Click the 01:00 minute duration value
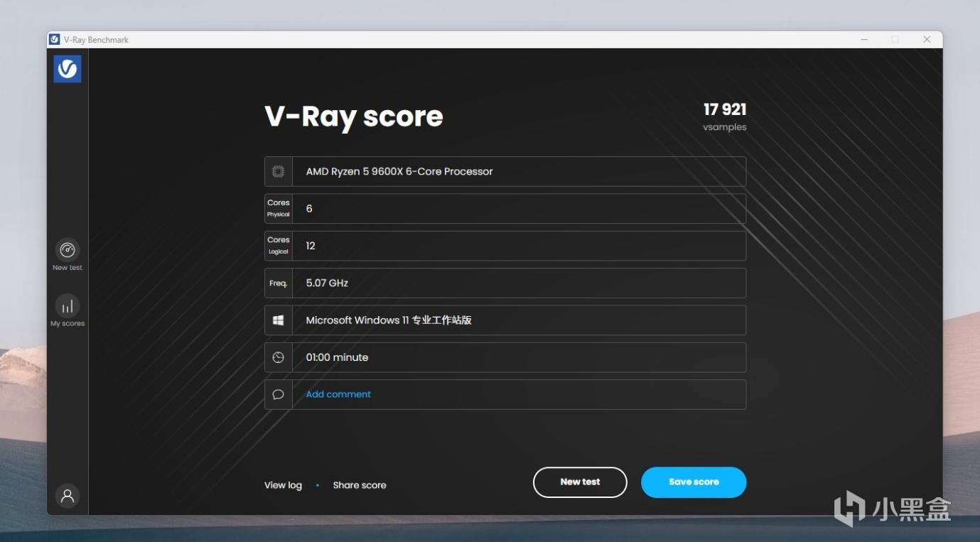The height and width of the screenshot is (542, 980). coord(337,357)
